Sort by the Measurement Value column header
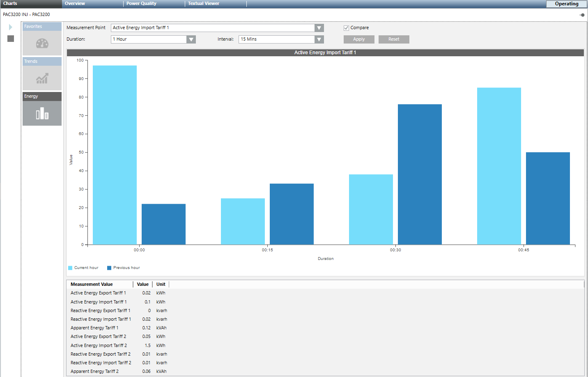The image size is (588, 377). coord(92,284)
